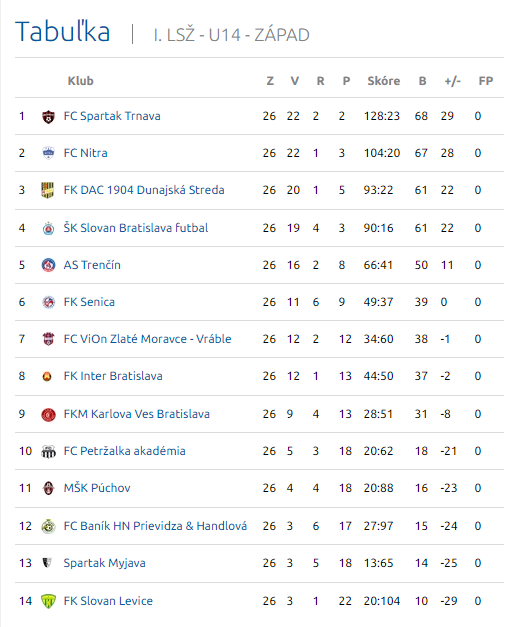Select the FK Senica team name
This screenshot has height=627, width=518.
(89, 302)
